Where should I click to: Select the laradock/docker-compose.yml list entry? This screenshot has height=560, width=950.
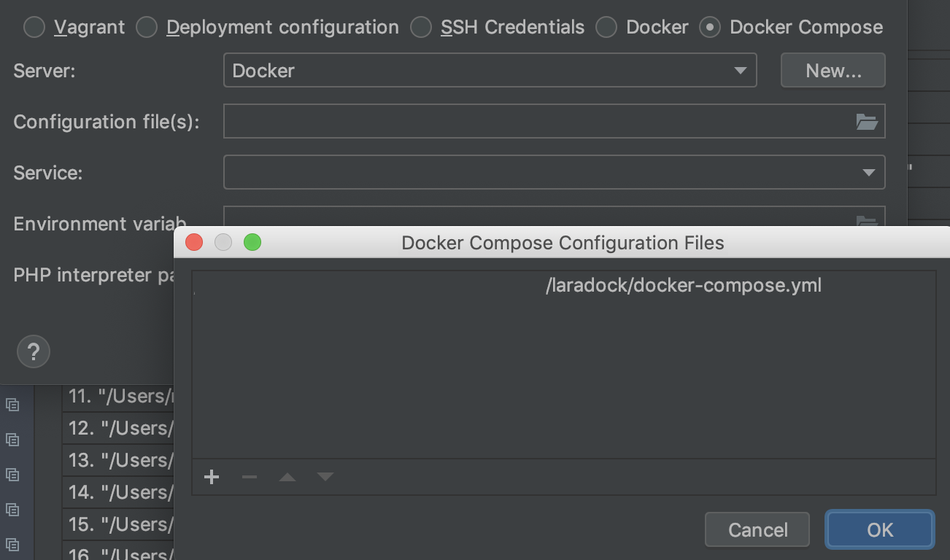tap(683, 285)
